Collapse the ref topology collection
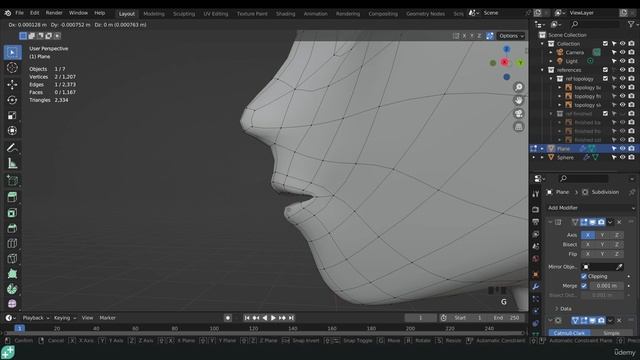The width and height of the screenshot is (640, 360). click(551, 79)
